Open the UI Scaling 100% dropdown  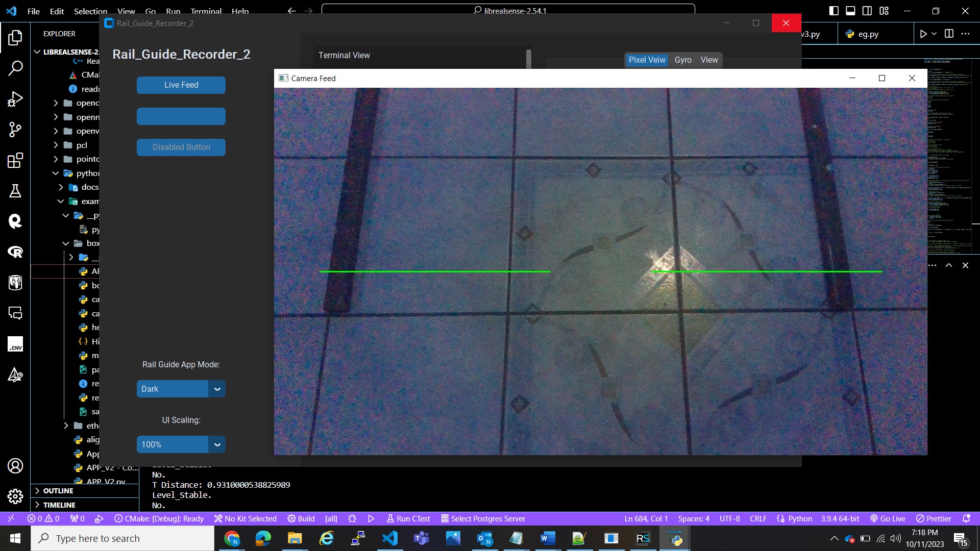(x=181, y=444)
